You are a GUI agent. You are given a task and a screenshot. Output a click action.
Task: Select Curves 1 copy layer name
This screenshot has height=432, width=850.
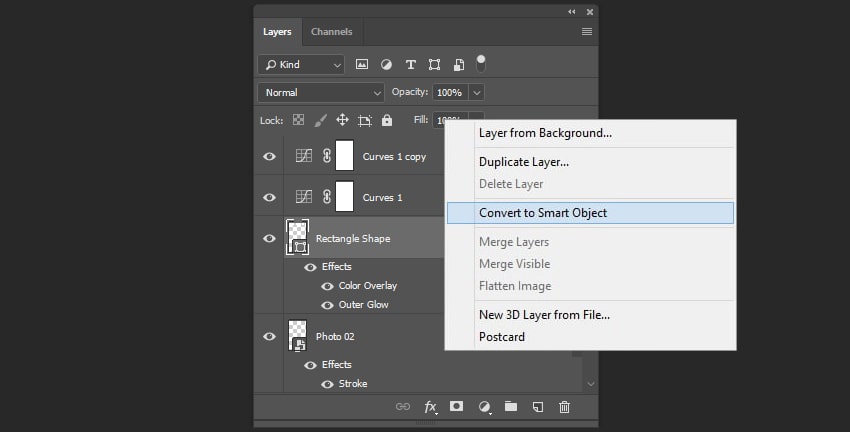[x=394, y=157]
